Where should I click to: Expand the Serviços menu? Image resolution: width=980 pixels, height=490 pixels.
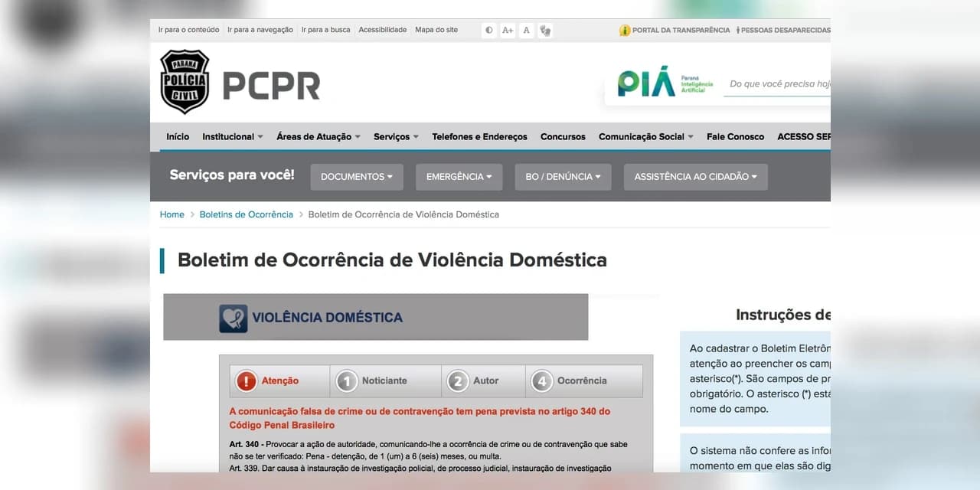pyautogui.click(x=396, y=136)
